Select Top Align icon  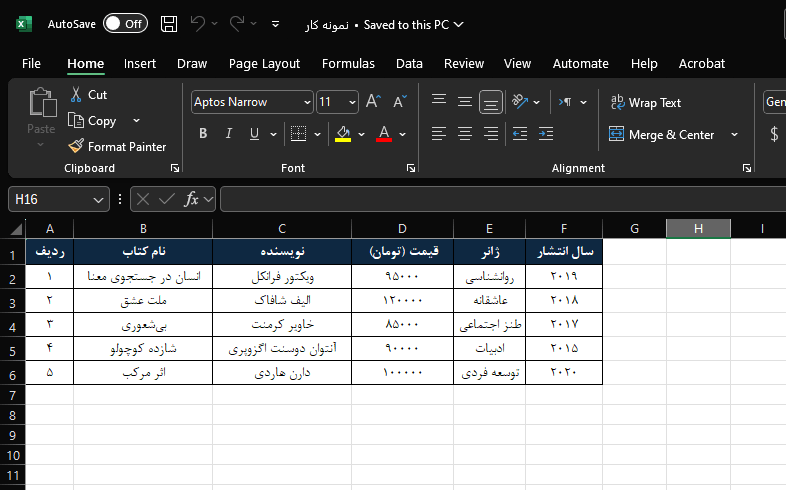point(439,102)
